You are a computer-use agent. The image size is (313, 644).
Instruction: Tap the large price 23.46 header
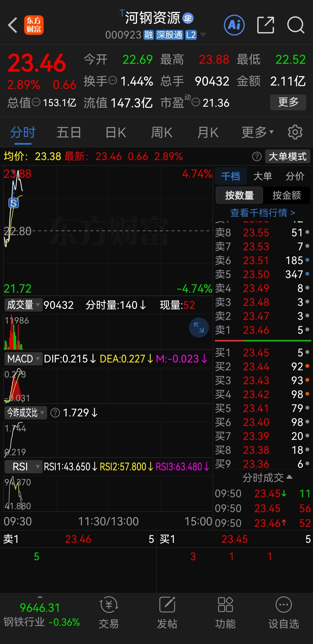click(37, 63)
